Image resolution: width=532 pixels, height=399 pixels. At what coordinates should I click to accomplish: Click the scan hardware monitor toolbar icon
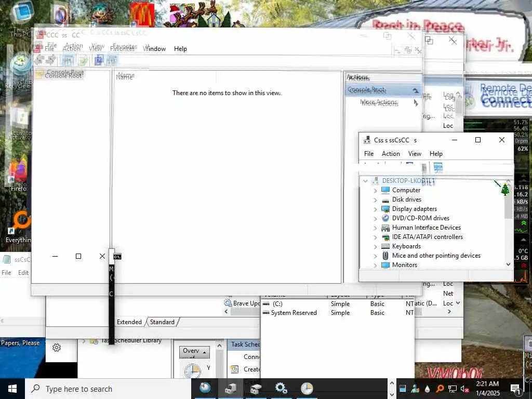pos(438,168)
